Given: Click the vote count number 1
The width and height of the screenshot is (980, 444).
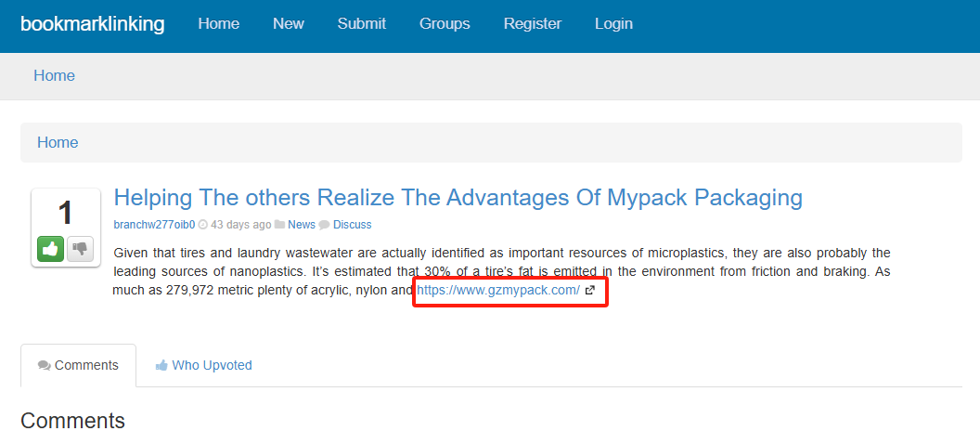Looking at the screenshot, I should pyautogui.click(x=66, y=214).
